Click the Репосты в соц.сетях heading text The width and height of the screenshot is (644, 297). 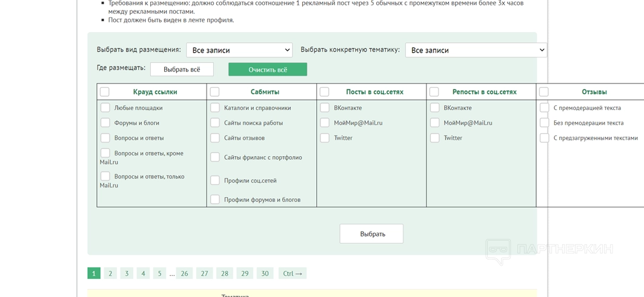click(485, 92)
